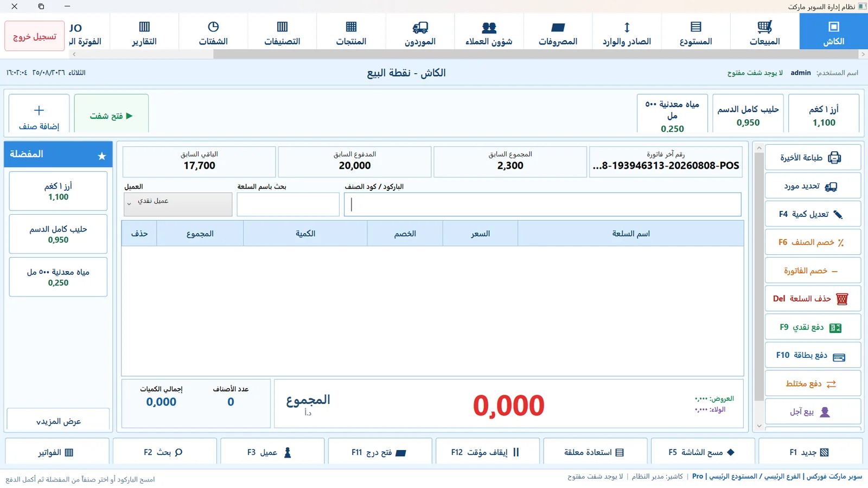This screenshot has width=868, height=488.
Task: Open the المستودع warehouse tab
Action: [695, 32]
